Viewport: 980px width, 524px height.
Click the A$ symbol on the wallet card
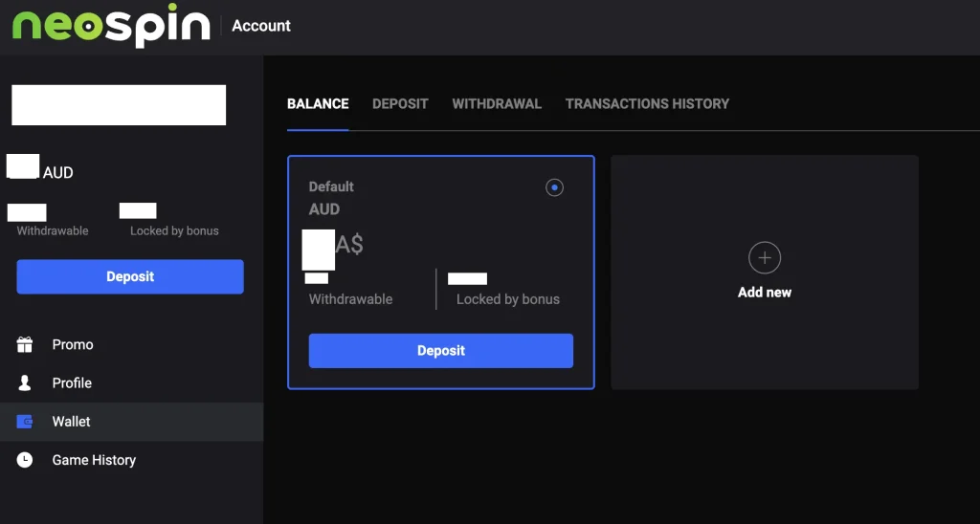(349, 245)
